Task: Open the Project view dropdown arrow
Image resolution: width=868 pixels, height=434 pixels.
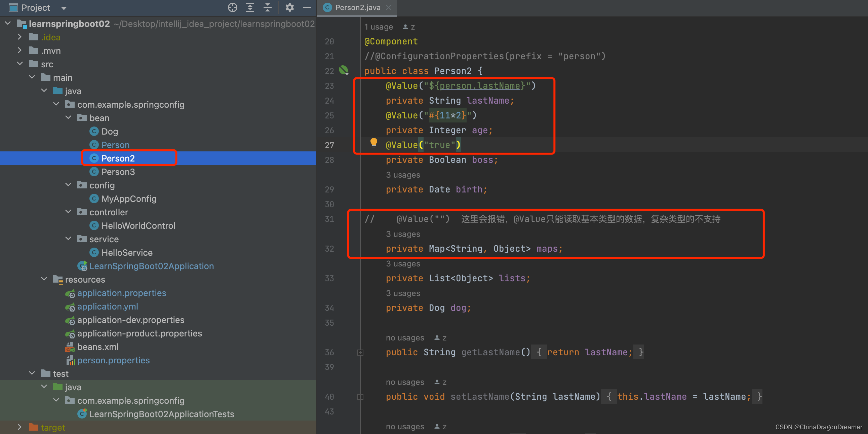Action: pos(64,8)
